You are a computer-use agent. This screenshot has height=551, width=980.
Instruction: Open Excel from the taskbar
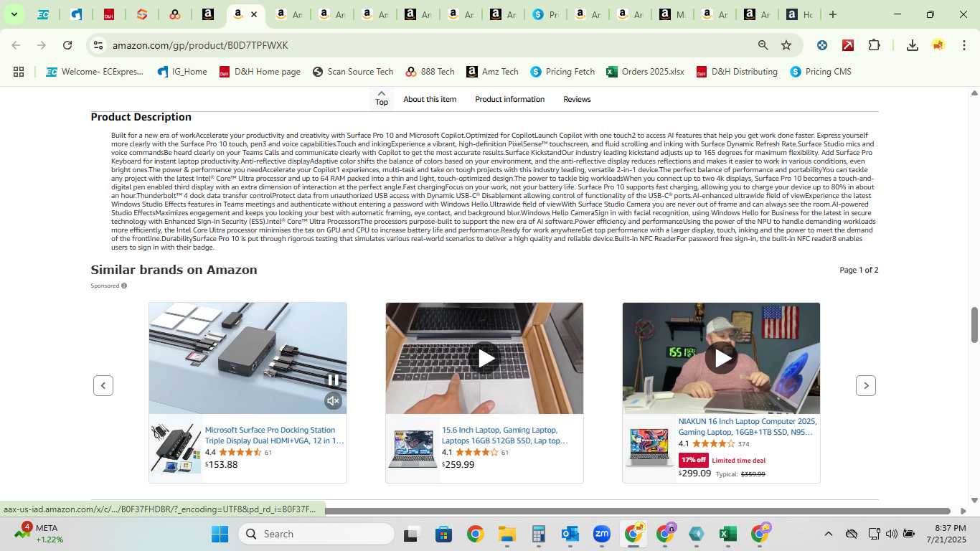[x=728, y=534]
